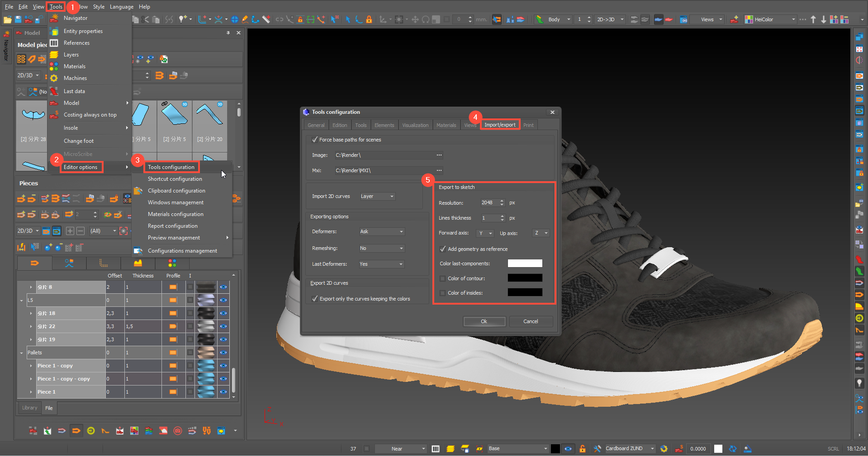Open the HeiColor dropdown in top toolbar
The width and height of the screenshot is (868, 456).
pos(771,19)
